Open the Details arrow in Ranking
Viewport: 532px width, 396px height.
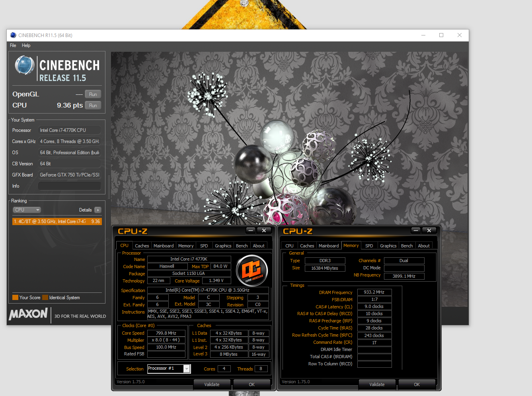(x=98, y=210)
